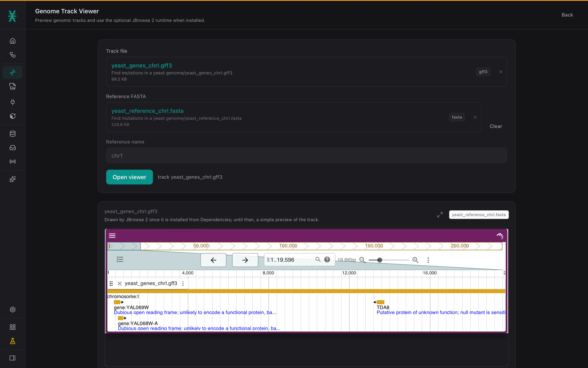This screenshot has height=368, width=588.
Task: Open the workflows icon in the sidebar
Action: 13,55
